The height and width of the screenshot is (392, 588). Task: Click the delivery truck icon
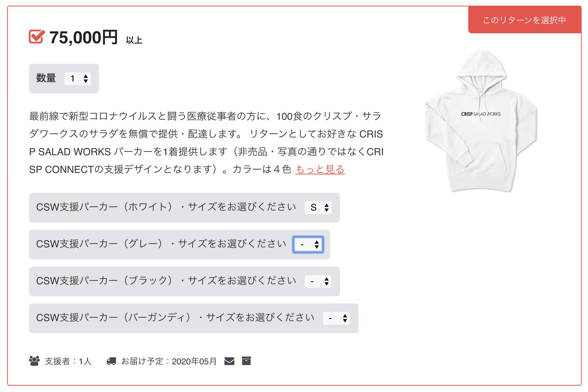[x=111, y=361]
